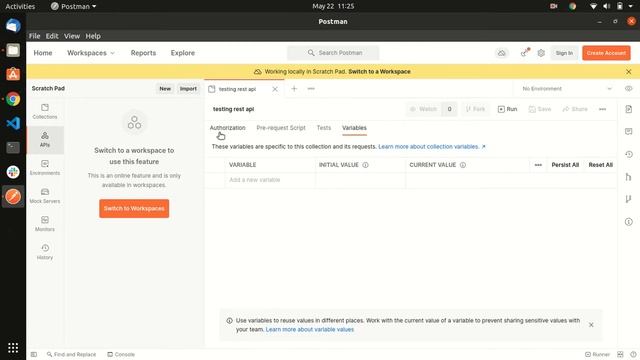
Task: Click Reset All
Action: pyautogui.click(x=600, y=165)
